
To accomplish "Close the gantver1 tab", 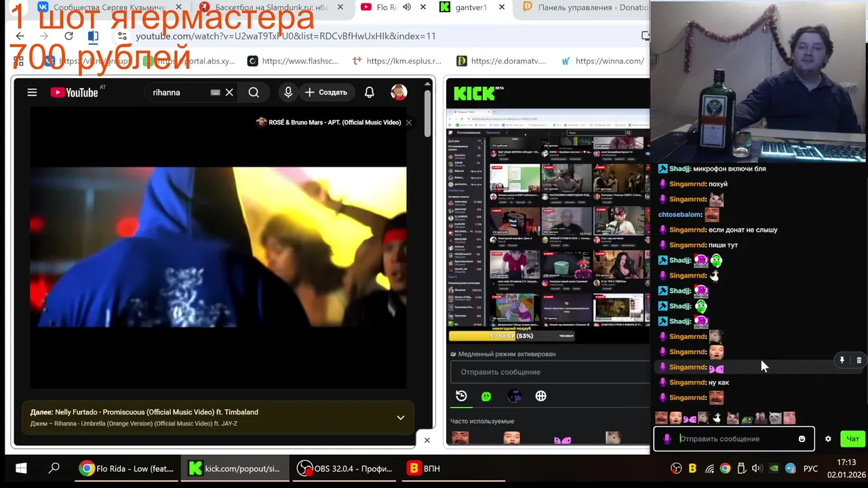I will click(502, 7).
